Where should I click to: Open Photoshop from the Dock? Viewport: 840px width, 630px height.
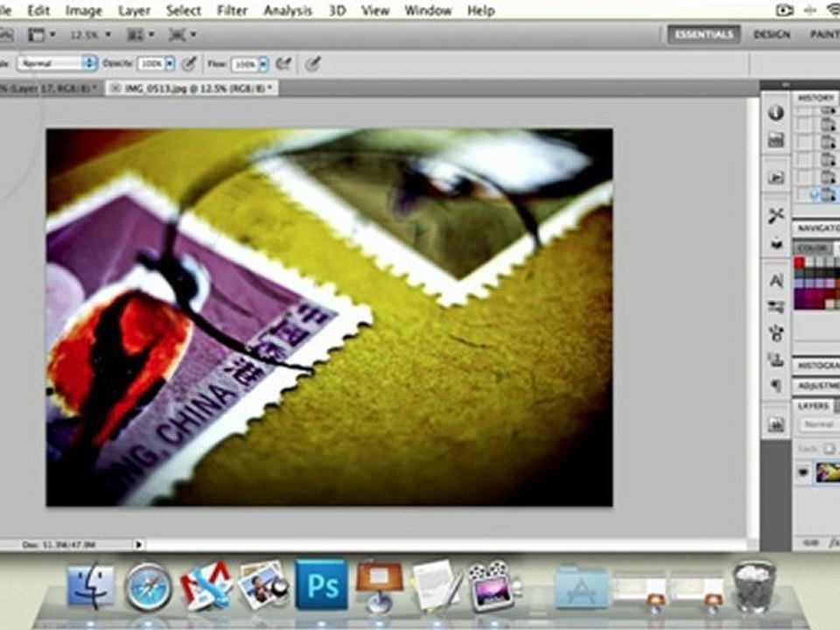[x=321, y=585]
